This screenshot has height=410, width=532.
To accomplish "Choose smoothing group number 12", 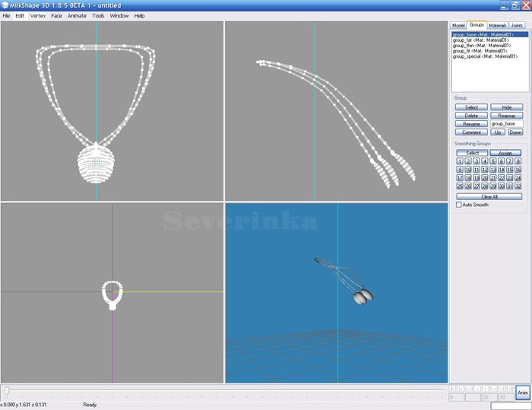I will coord(484,170).
